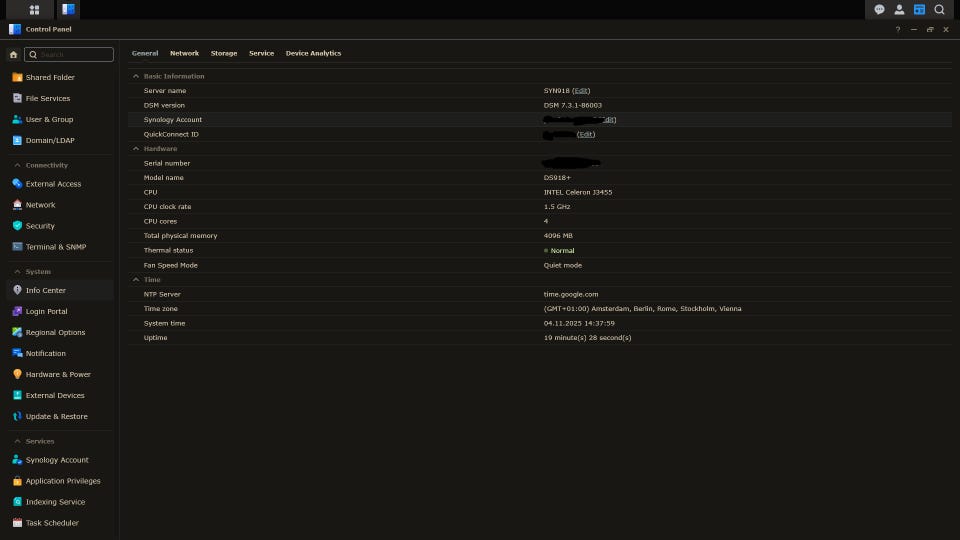
Task: Select the DSM 7.3.1-86003 version text
Action: tap(572, 105)
